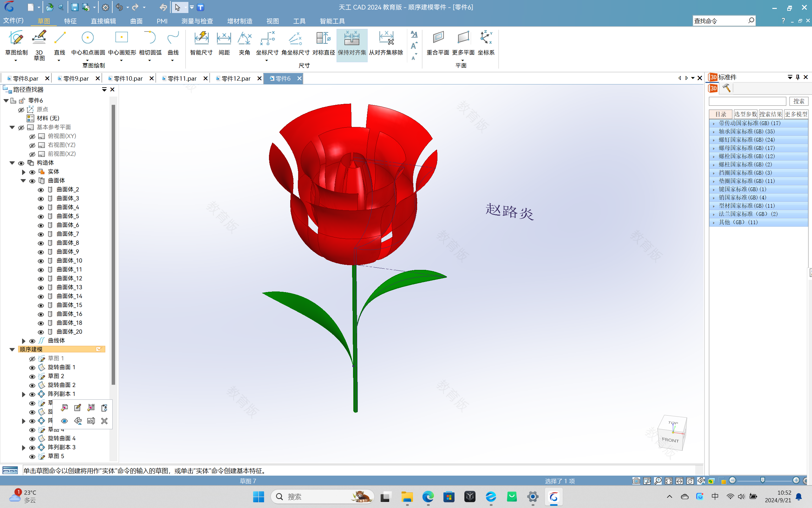
Task: Click the 搜索 button in 标准件 panel
Action: click(x=799, y=101)
